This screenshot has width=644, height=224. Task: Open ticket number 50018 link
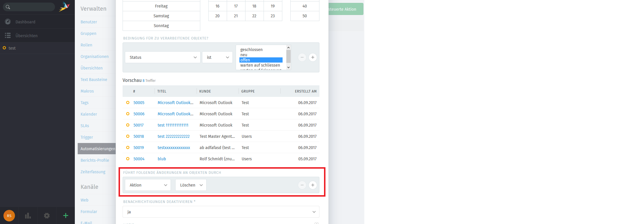pyautogui.click(x=139, y=136)
